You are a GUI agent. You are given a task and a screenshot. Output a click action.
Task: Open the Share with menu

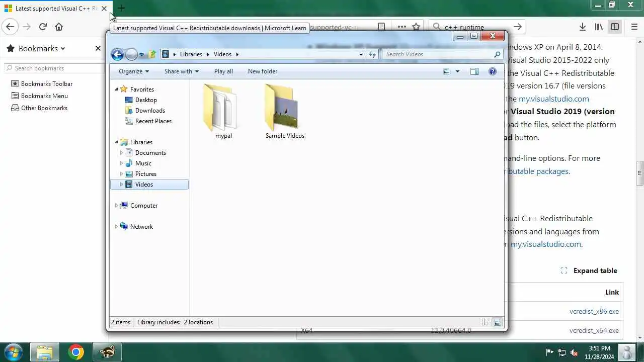[182, 71]
